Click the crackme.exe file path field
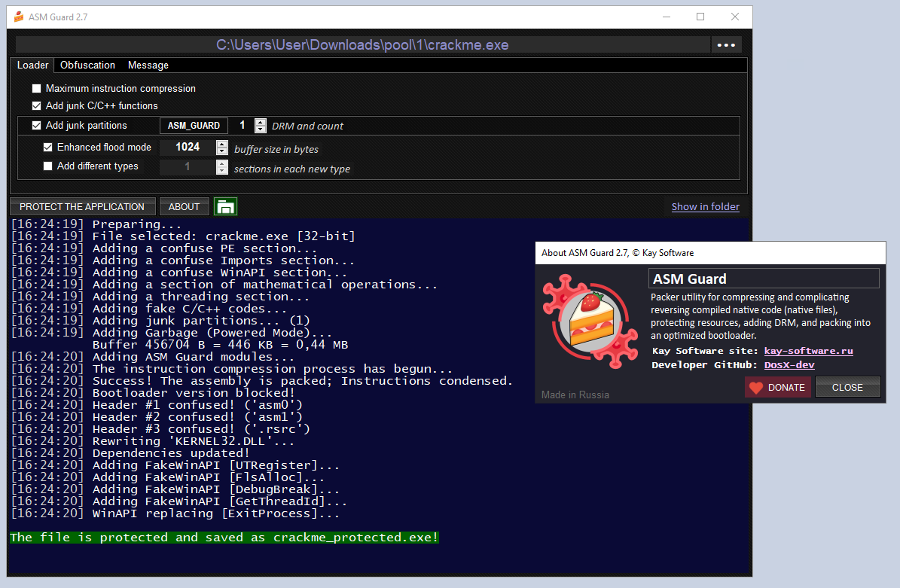The height and width of the screenshot is (588, 900). (x=363, y=44)
